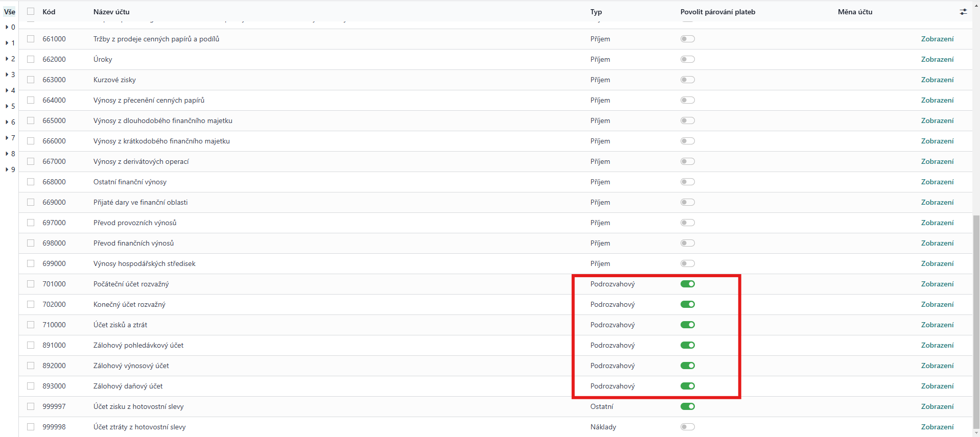The image size is (980, 437).
Task: Tick checkbox for account 999997
Action: pos(31,406)
